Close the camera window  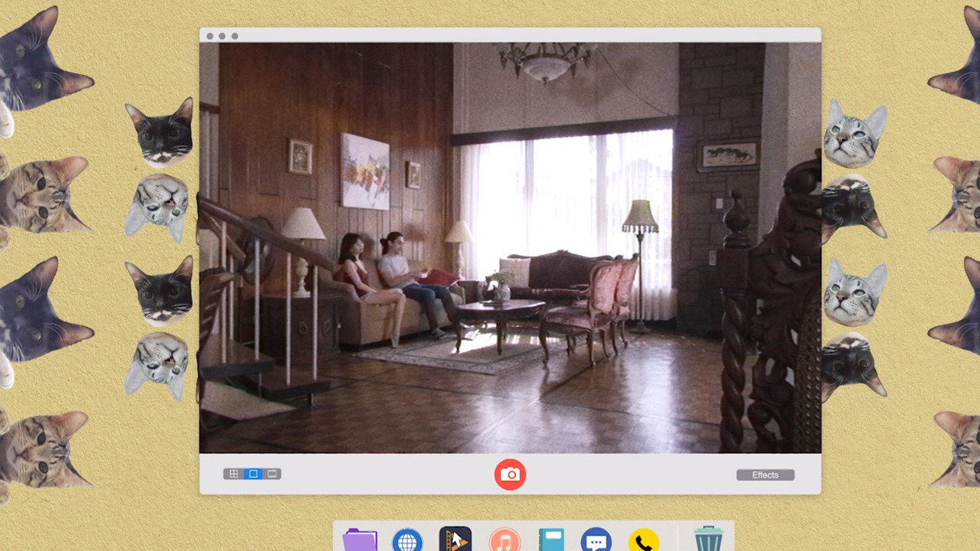(210, 36)
